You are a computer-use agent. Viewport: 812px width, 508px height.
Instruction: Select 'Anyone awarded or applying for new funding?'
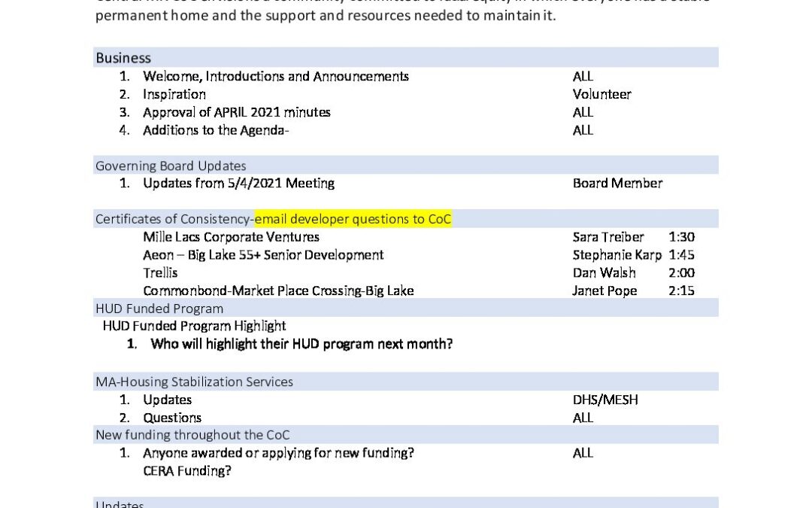(278, 453)
